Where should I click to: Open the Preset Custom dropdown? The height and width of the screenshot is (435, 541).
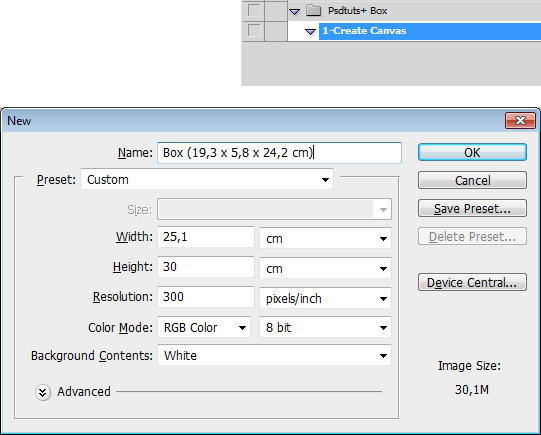[x=207, y=179]
